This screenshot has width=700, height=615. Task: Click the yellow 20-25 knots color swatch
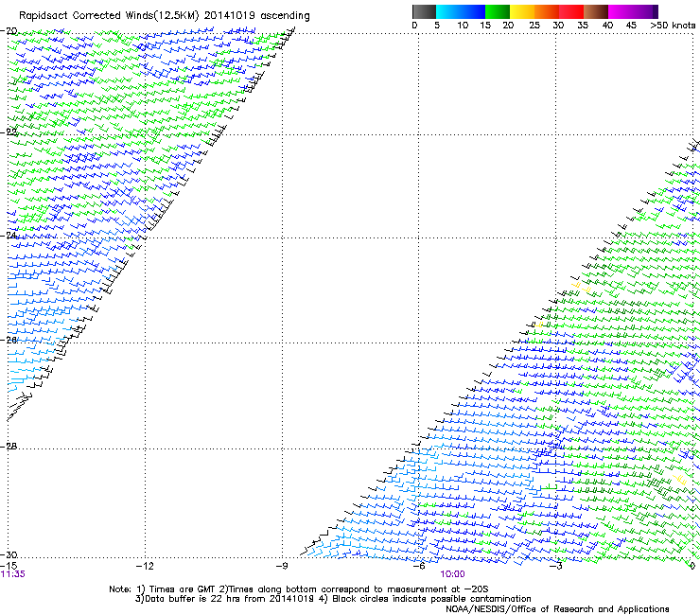(522, 11)
